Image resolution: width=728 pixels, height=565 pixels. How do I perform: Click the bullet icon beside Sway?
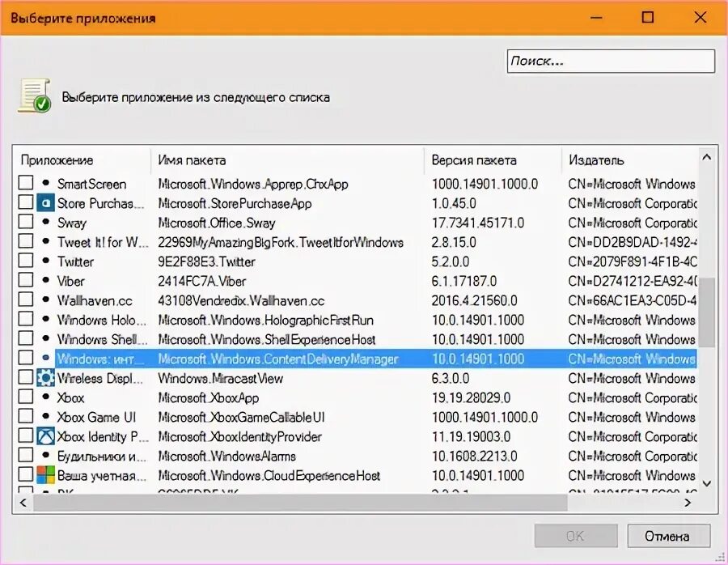coord(45,222)
